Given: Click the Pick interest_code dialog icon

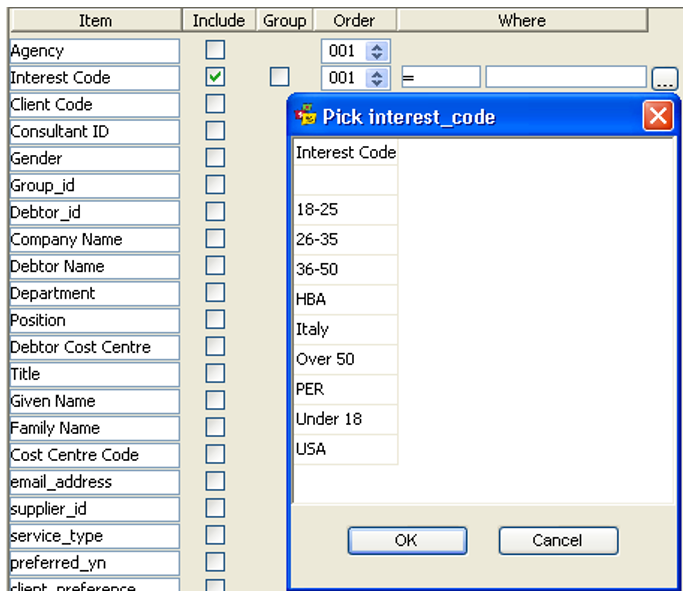Looking at the screenshot, I should coord(305,115).
